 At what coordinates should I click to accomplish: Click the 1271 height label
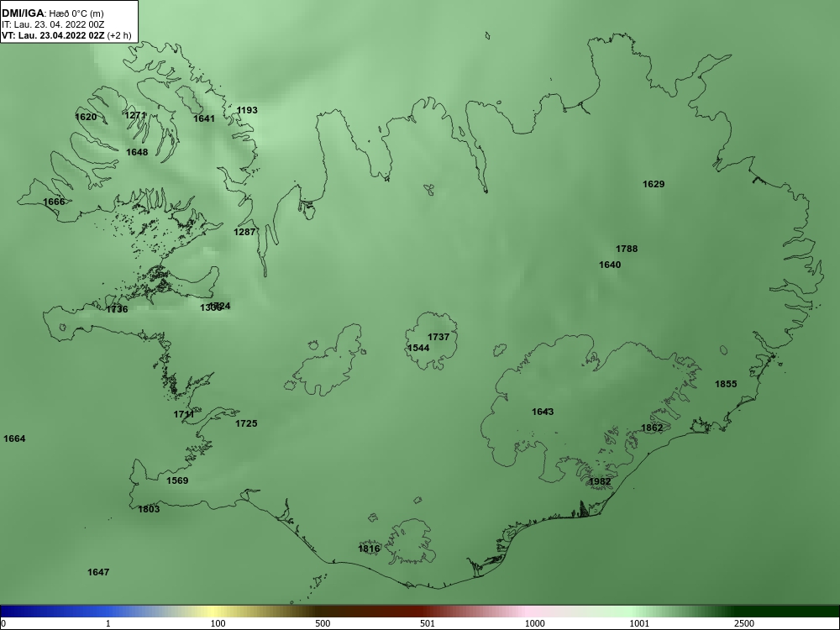[135, 115]
